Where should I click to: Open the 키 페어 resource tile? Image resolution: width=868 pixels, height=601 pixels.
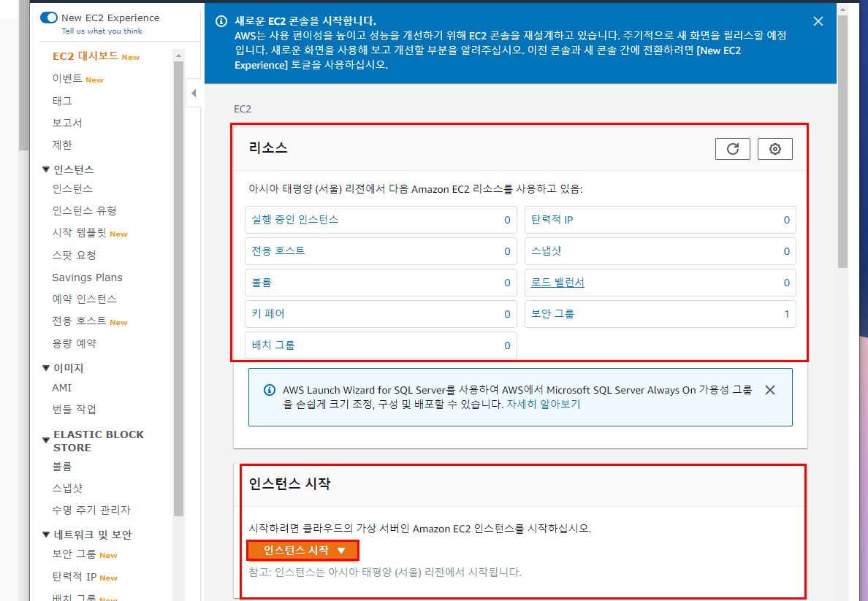(x=381, y=314)
